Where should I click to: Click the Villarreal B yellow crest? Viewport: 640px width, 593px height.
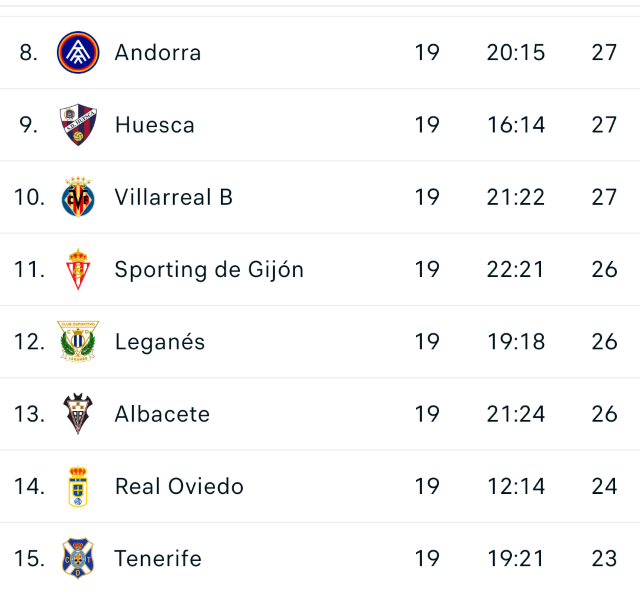(78, 197)
